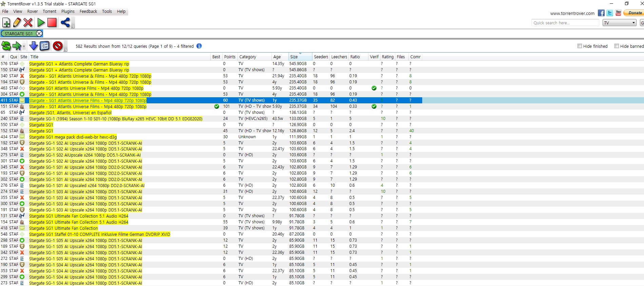
Task: Open the File menu
Action: 5,11
